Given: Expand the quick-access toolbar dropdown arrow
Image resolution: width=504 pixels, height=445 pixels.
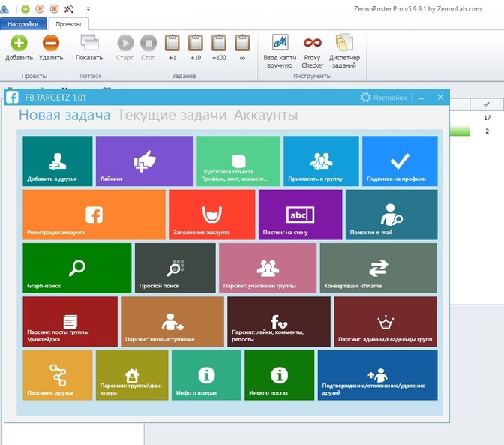Looking at the screenshot, I should point(88,9).
